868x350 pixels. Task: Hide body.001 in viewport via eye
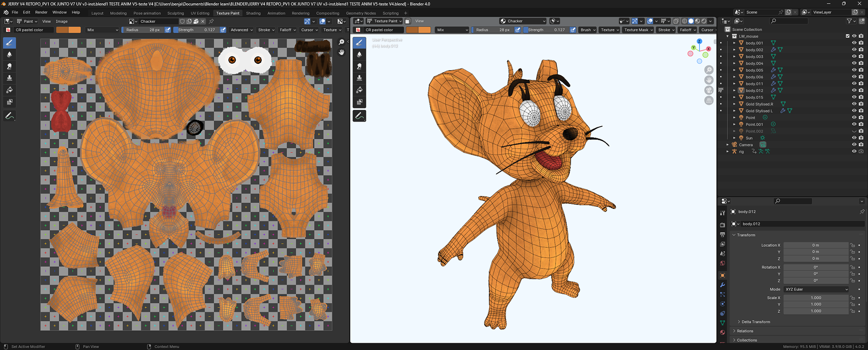(x=854, y=43)
